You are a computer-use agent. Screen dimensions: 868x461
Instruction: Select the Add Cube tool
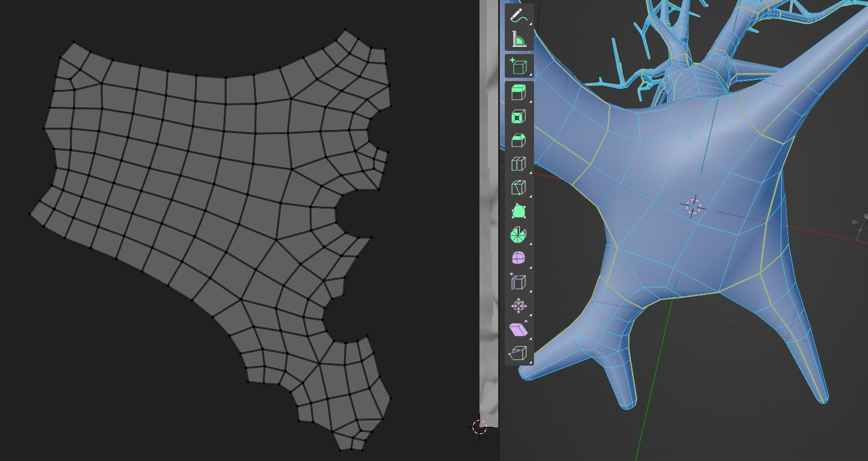pos(519,66)
